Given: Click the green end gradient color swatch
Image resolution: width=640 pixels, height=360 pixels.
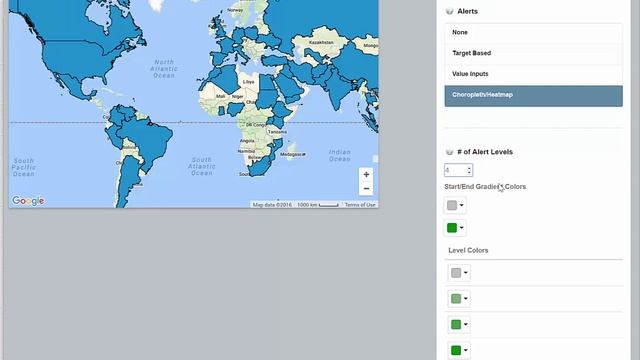Looking at the screenshot, I should click(x=452, y=228).
